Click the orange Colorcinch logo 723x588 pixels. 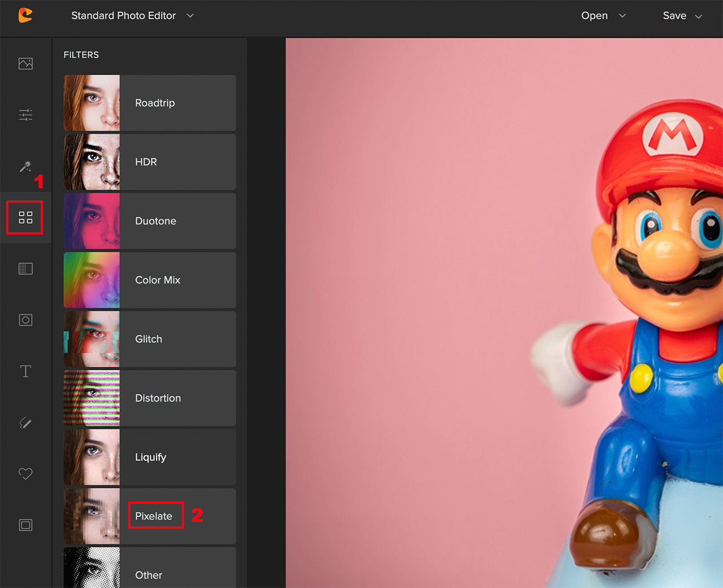click(25, 16)
